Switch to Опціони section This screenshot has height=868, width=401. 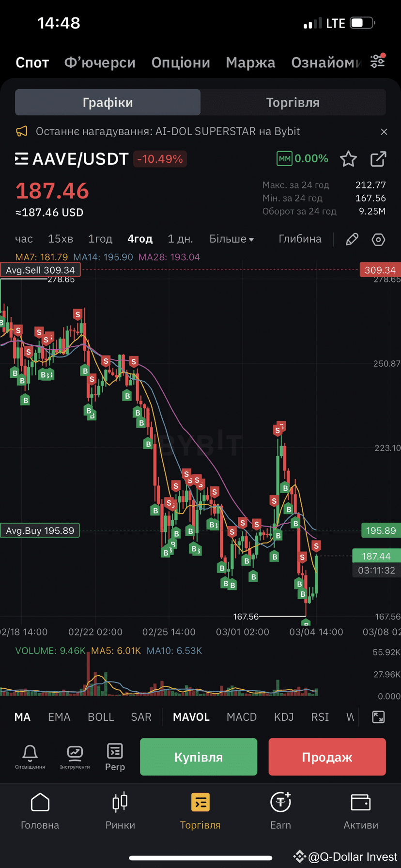pos(181,62)
